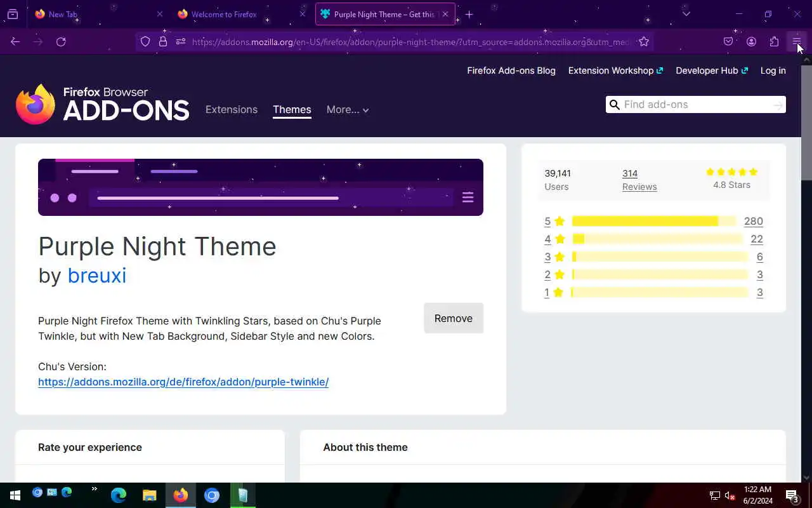The height and width of the screenshot is (508, 812).
Task: Close the Welcome to Firefox tab
Action: click(303, 14)
